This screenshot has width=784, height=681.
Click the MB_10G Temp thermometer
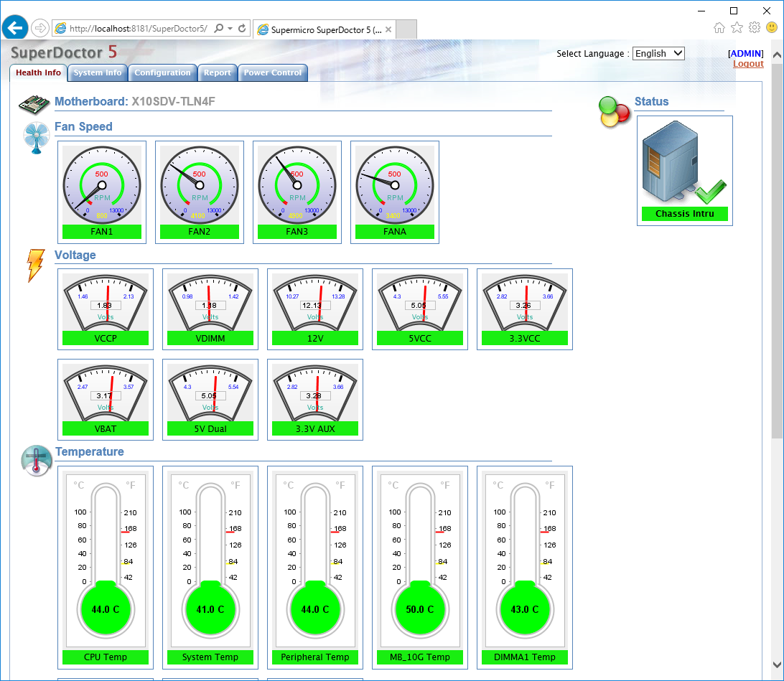tap(420, 560)
